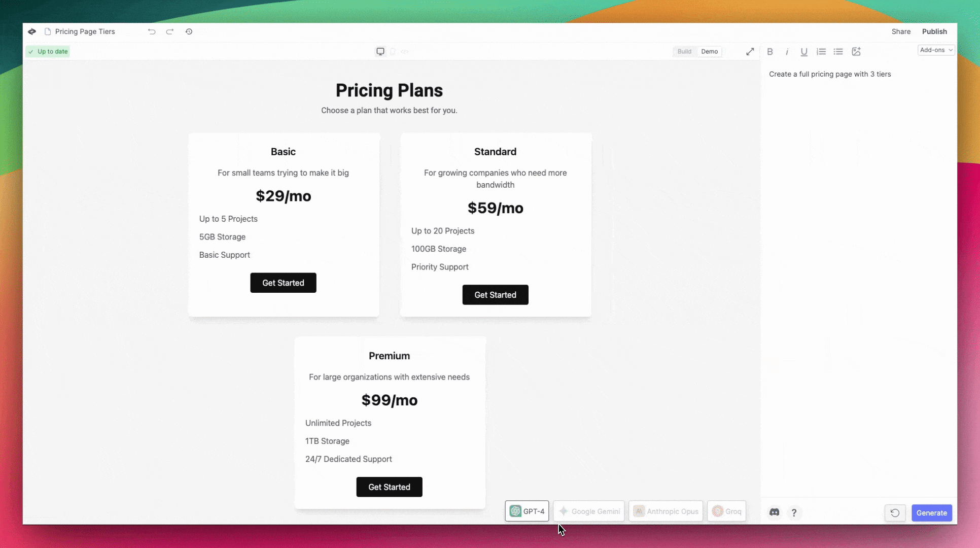Click the Generate button

(x=931, y=512)
